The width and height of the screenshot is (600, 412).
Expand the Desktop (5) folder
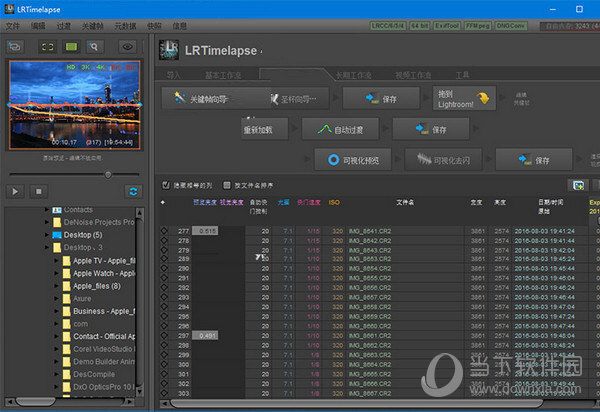[x=47, y=234]
